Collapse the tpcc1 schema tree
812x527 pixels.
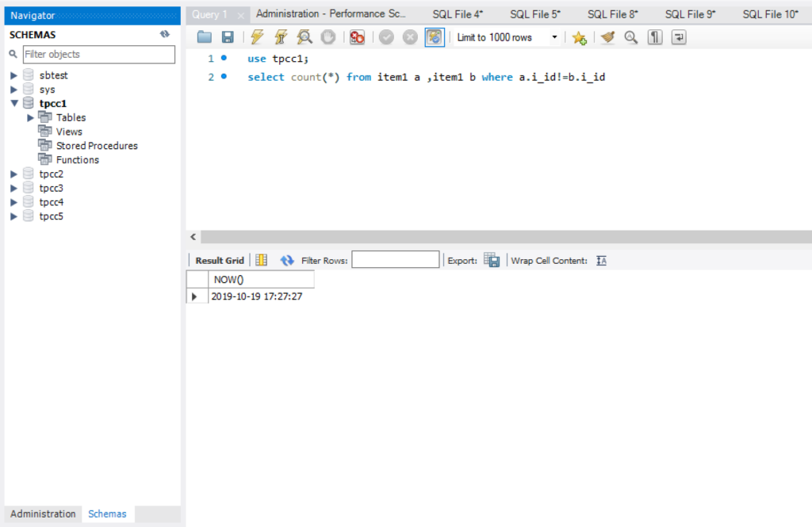pyautogui.click(x=14, y=104)
